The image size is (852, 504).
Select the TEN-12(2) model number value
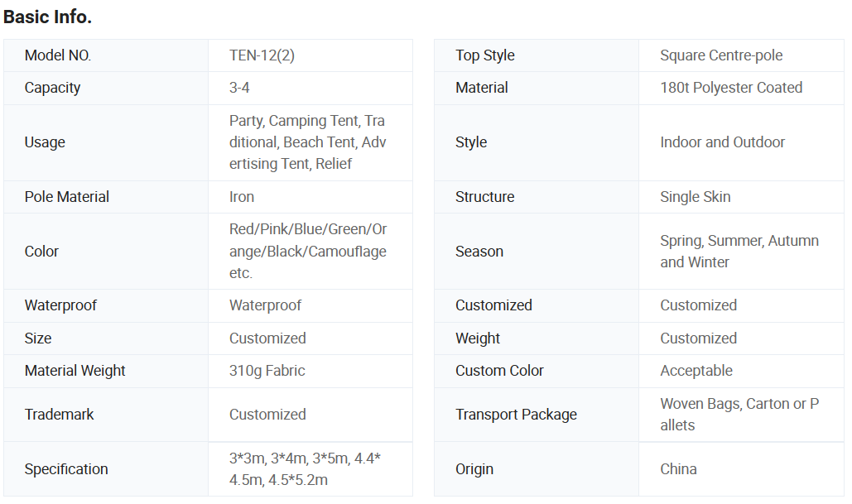tap(262, 55)
